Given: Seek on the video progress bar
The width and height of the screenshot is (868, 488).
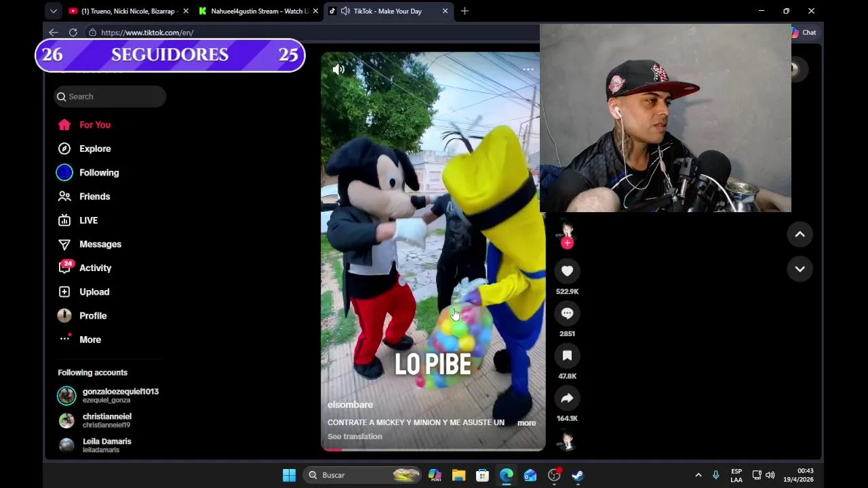Looking at the screenshot, I should (433, 449).
